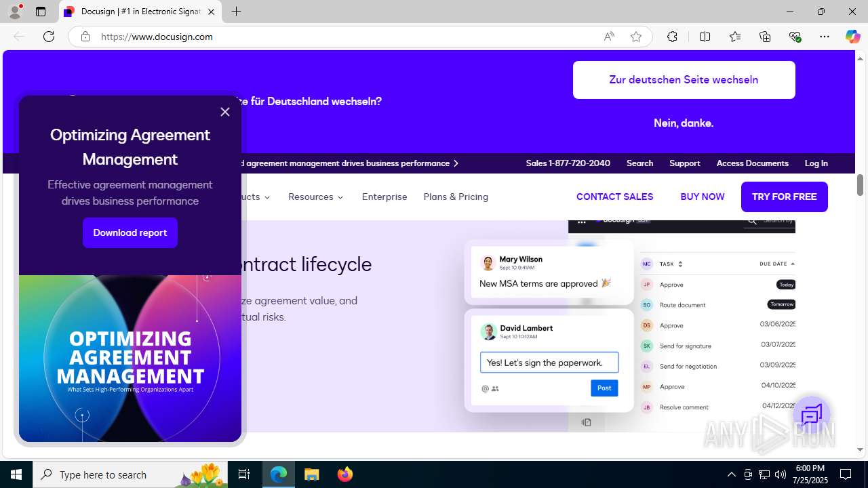The height and width of the screenshot is (488, 868).
Task: Open the notification center icon
Action: [x=846, y=474]
